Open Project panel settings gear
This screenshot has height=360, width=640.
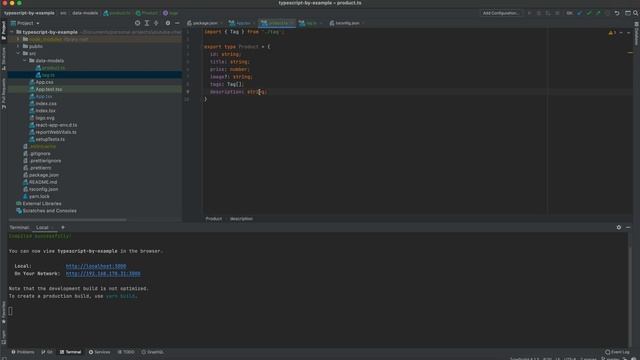tap(168, 23)
